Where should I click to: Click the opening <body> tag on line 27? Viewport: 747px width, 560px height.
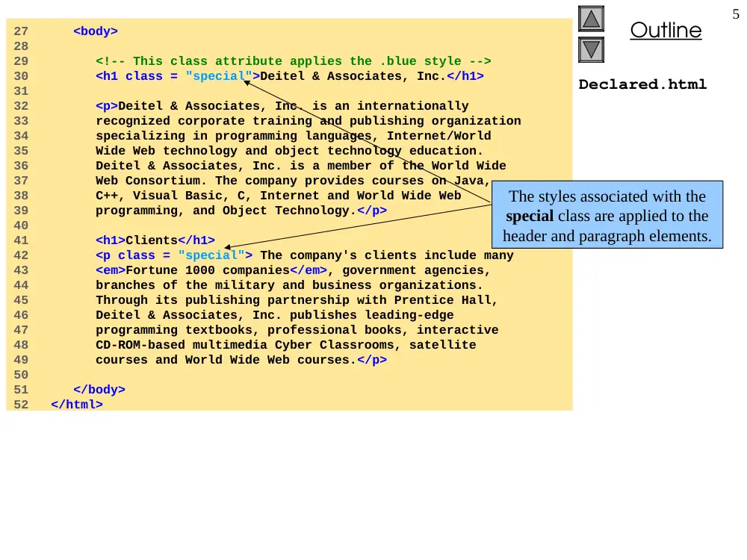[96, 31]
